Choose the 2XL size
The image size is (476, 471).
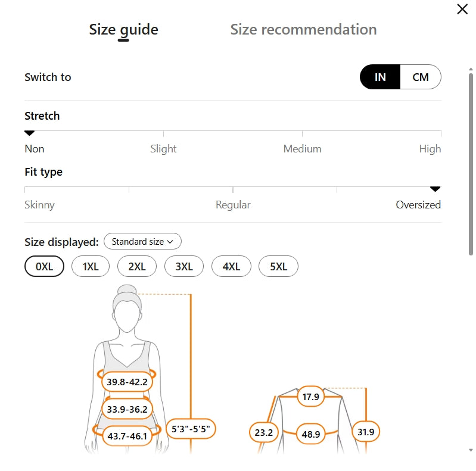(137, 267)
